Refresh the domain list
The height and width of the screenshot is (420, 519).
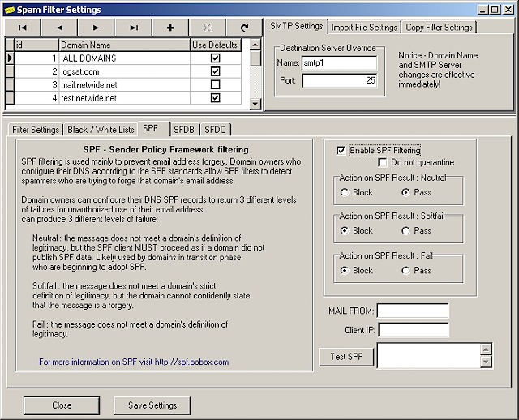(244, 28)
